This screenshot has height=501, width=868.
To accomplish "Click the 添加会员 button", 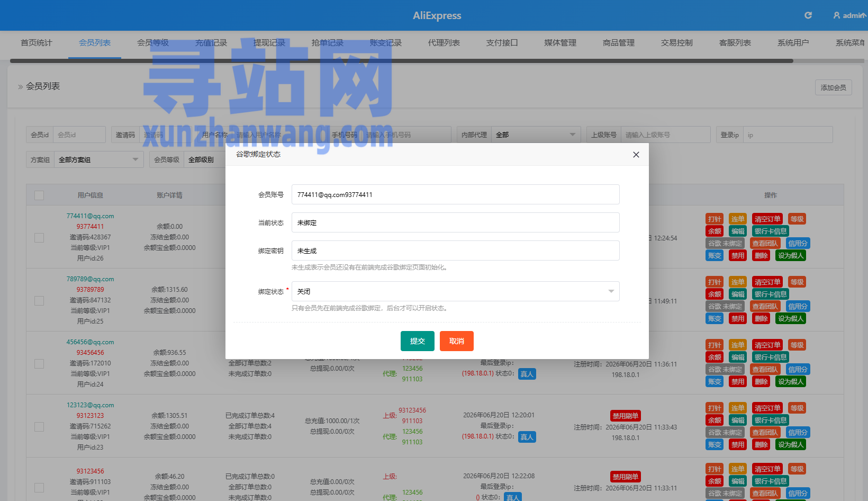I will (x=834, y=87).
